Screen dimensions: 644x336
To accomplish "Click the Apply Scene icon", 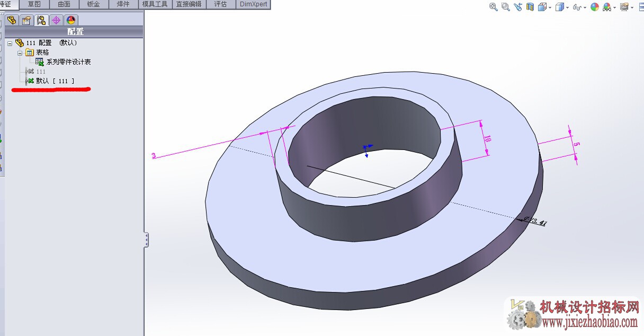I will [x=607, y=7].
